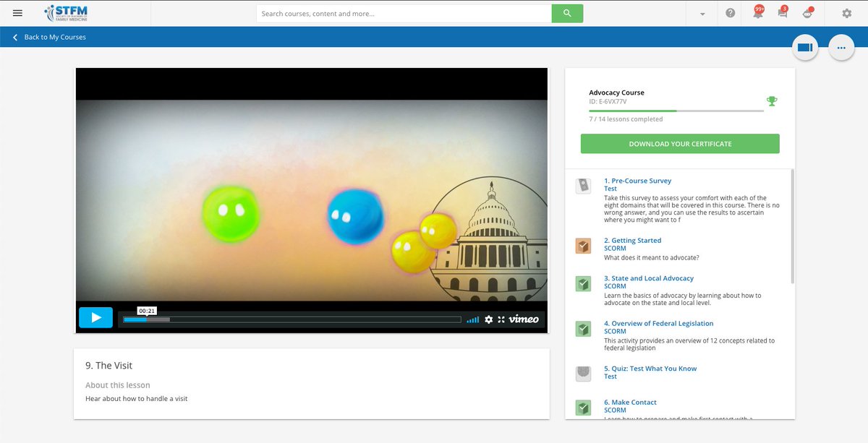This screenshot has width=868, height=443.
Task: Click the lesson list scrollbar
Action: coord(793,225)
